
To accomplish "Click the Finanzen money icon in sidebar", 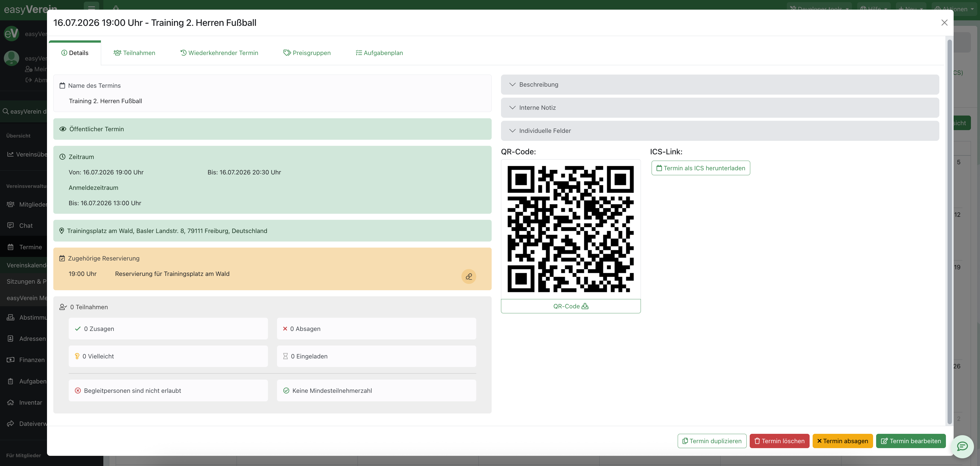I will pos(11,360).
